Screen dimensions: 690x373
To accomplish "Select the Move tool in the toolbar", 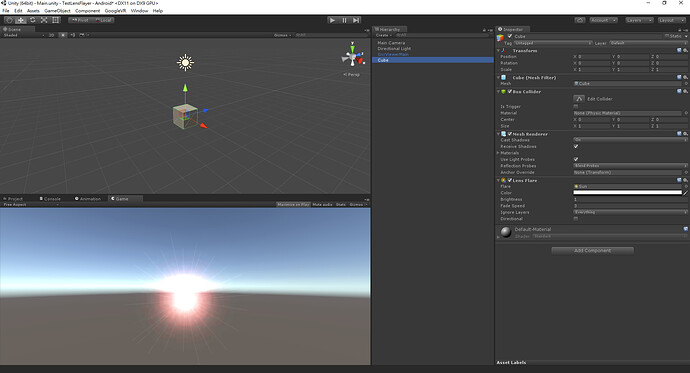I will click(x=21, y=20).
